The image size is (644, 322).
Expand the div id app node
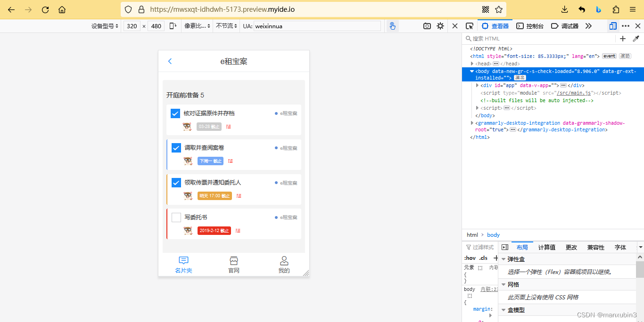[x=478, y=85]
